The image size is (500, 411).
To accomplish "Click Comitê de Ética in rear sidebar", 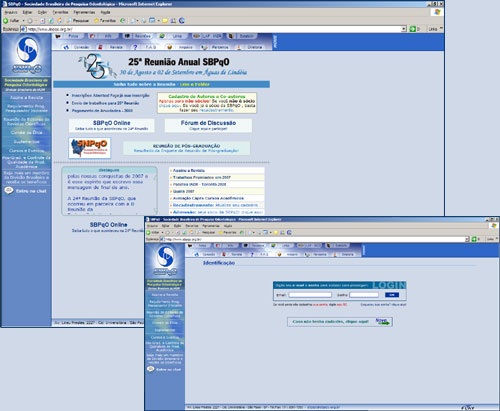I will pyautogui.click(x=27, y=133).
